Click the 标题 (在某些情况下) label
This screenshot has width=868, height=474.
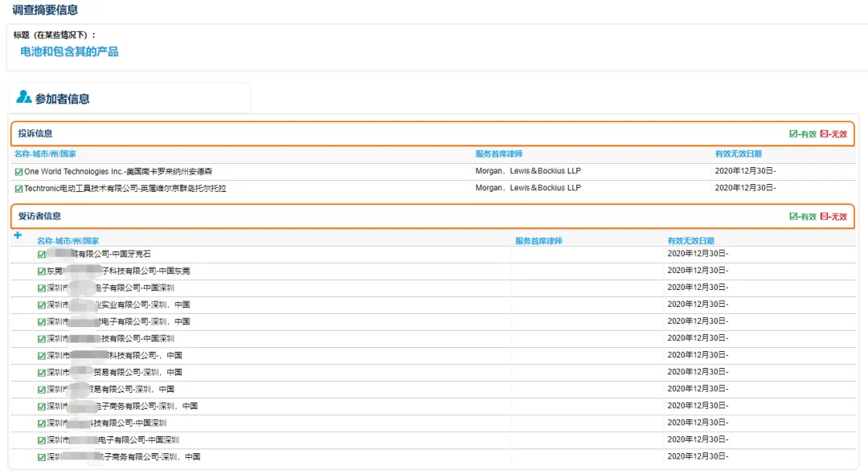[55, 35]
